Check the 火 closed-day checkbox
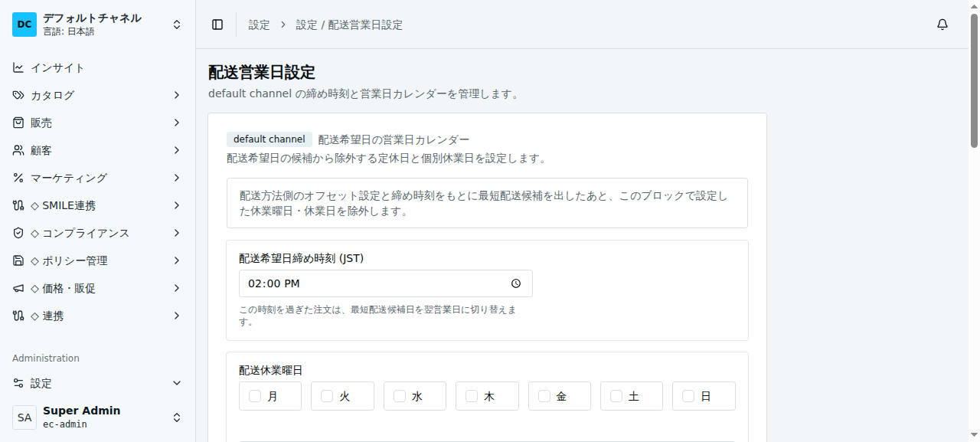This screenshot has height=442, width=980. point(327,396)
